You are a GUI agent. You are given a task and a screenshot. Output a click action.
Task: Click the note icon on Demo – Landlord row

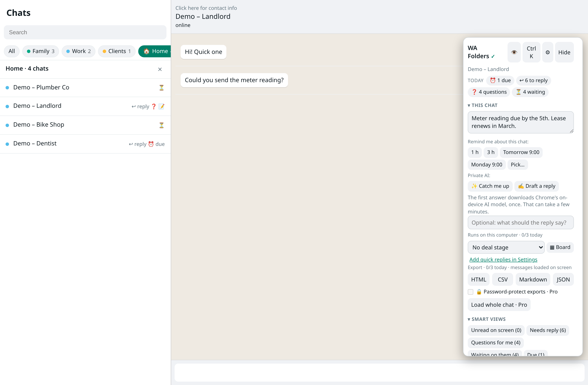pos(161,107)
